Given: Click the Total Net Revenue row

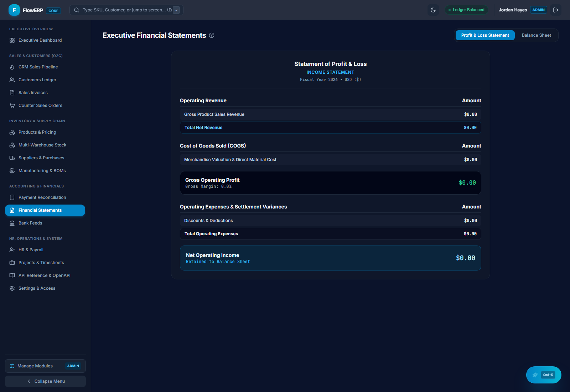Looking at the screenshot, I should pos(331,128).
